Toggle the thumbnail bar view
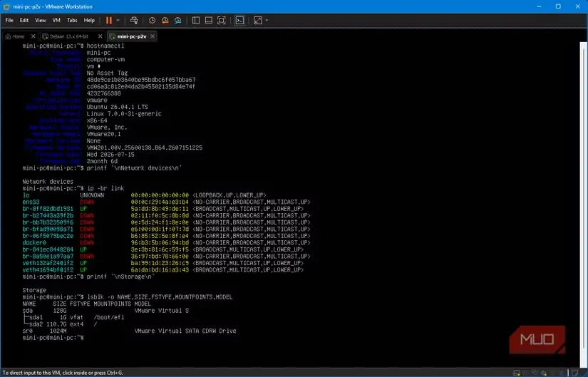The image size is (588, 377). click(209, 20)
